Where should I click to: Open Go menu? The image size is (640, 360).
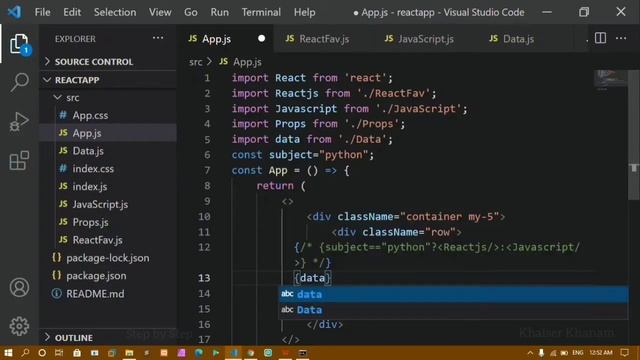coord(191,12)
